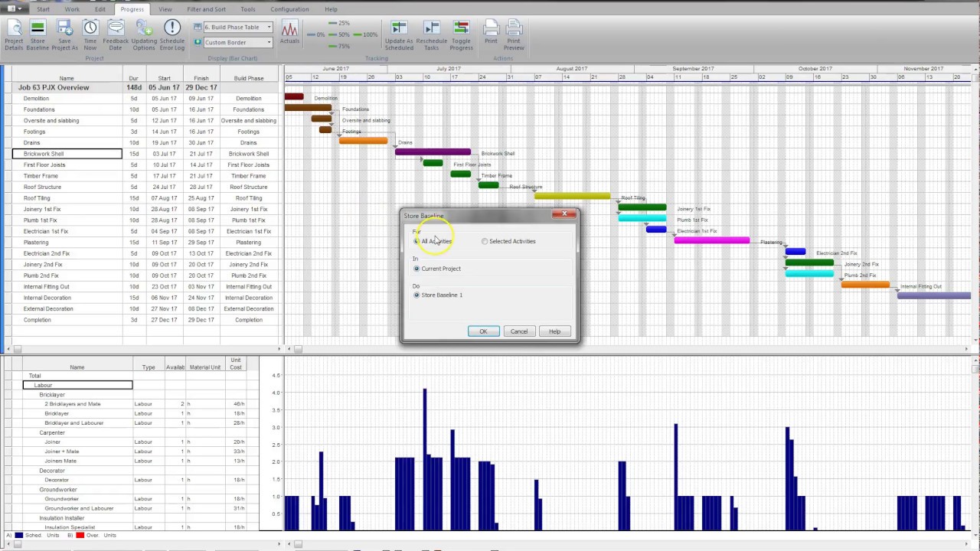Open the Tools ribbon tab
The height and width of the screenshot is (551, 980).
point(248,9)
